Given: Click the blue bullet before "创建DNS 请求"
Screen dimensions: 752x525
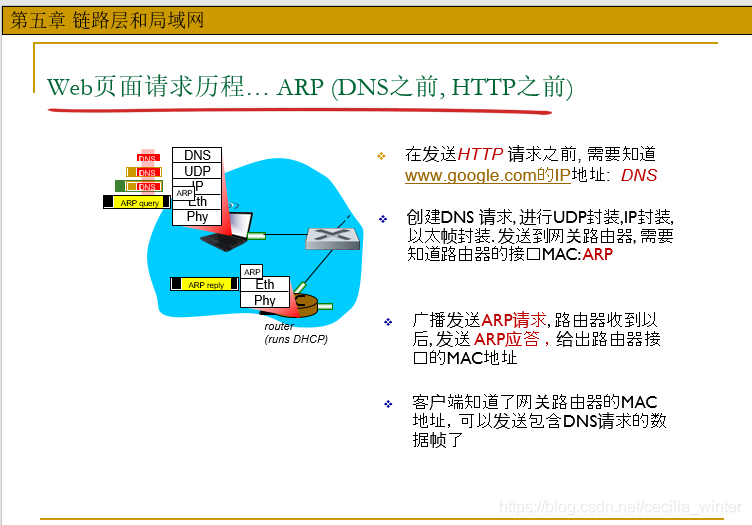Looking at the screenshot, I should pos(383,219).
